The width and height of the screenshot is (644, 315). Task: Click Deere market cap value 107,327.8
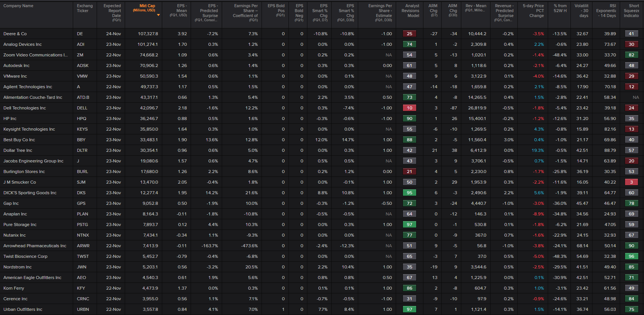point(148,34)
